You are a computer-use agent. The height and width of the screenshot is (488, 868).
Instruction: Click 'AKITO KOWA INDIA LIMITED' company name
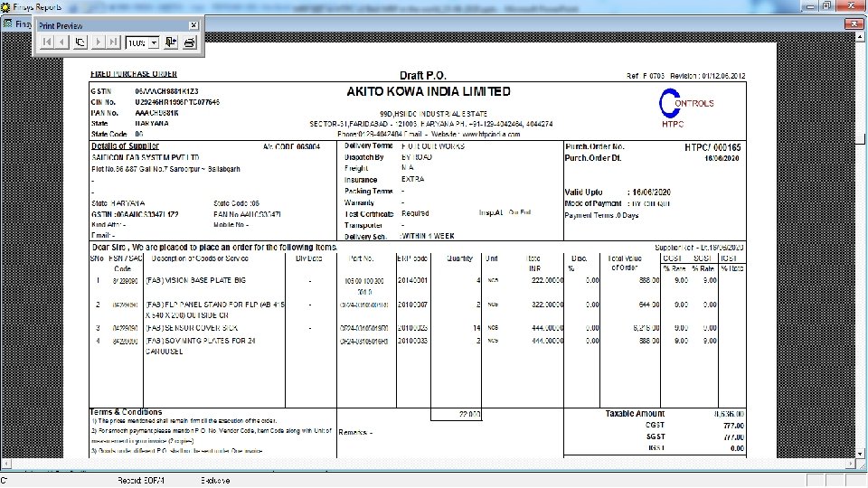(429, 92)
